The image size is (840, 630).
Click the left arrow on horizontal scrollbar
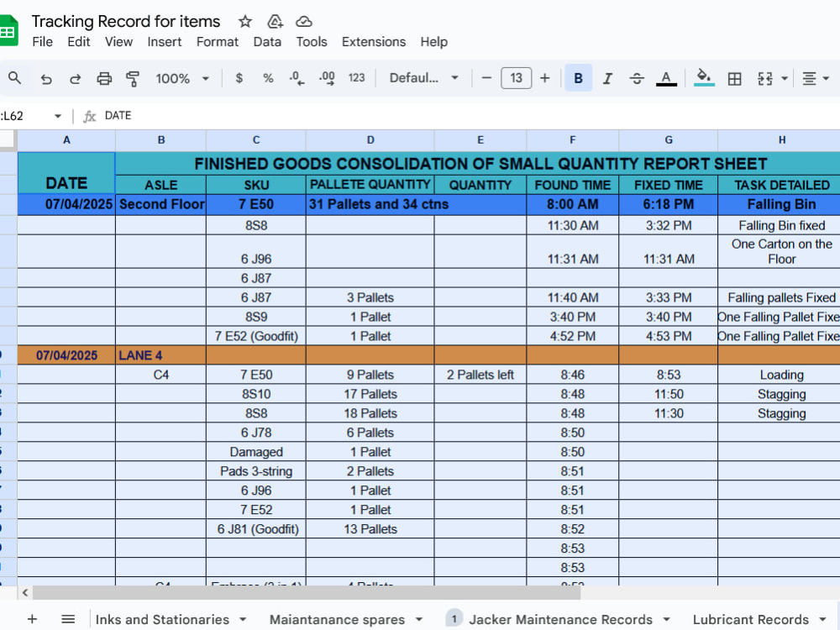25,592
